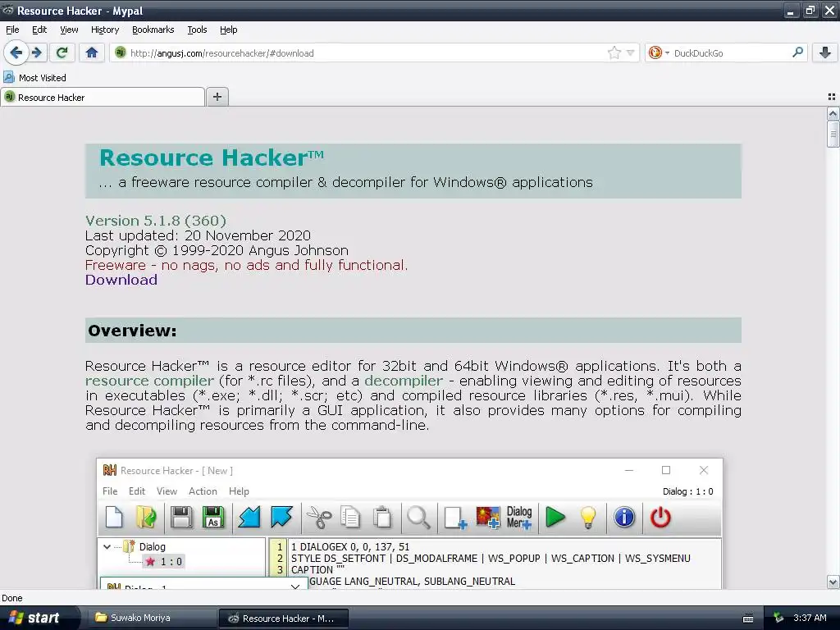Click Action menu in Resource Hacker image
The width and height of the screenshot is (840, 630).
click(x=203, y=491)
